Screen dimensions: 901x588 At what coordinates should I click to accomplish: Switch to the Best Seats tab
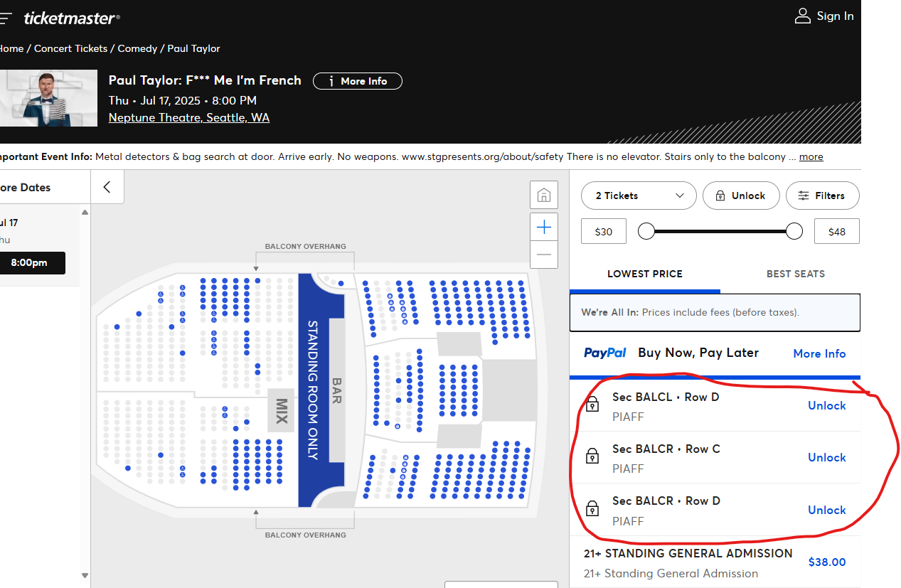point(795,274)
